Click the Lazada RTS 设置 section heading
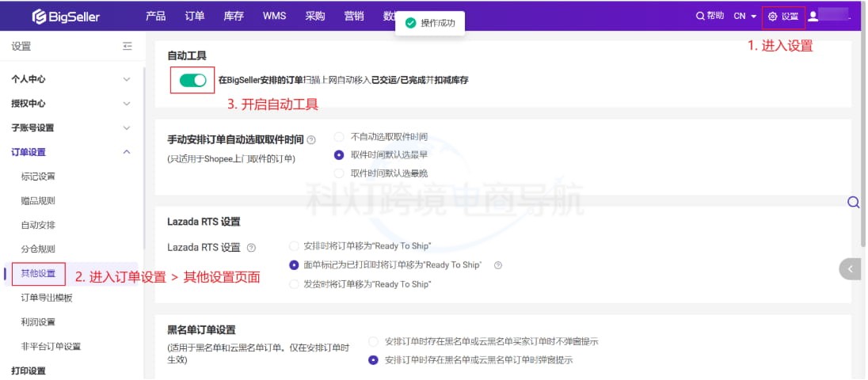 204,222
